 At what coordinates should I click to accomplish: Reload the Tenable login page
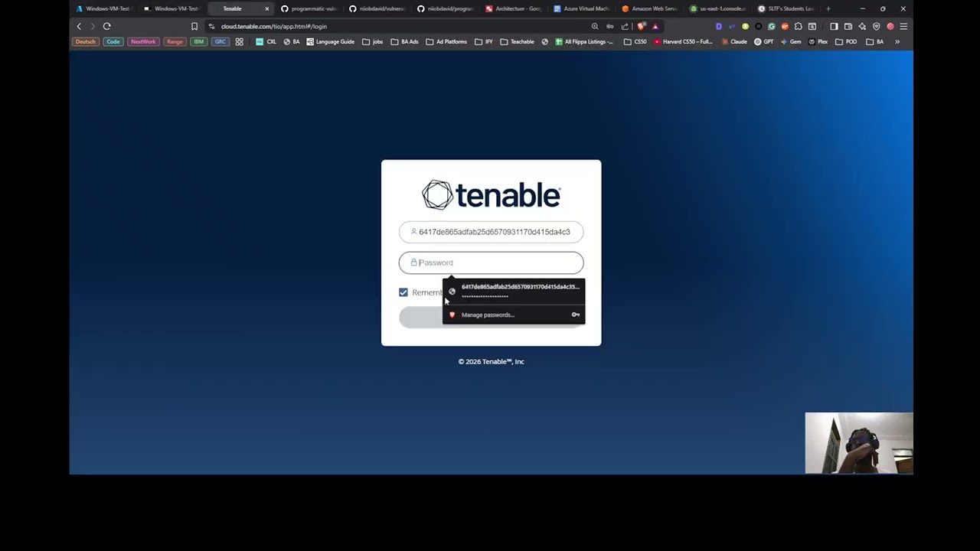coord(107,26)
